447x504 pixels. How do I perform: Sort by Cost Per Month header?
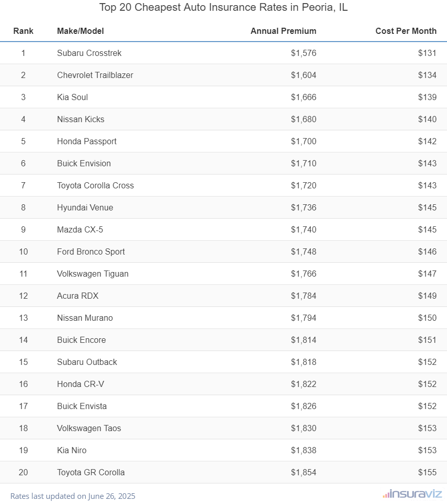click(x=405, y=31)
